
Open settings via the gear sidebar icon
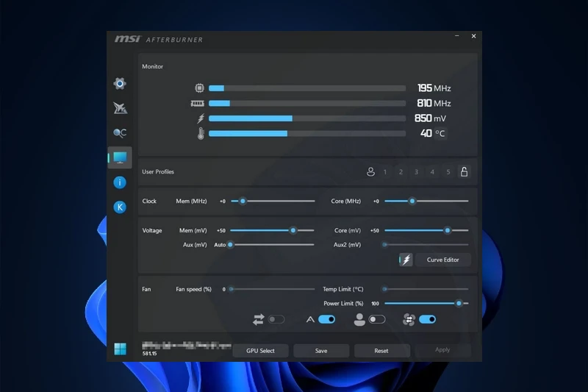coord(120,83)
